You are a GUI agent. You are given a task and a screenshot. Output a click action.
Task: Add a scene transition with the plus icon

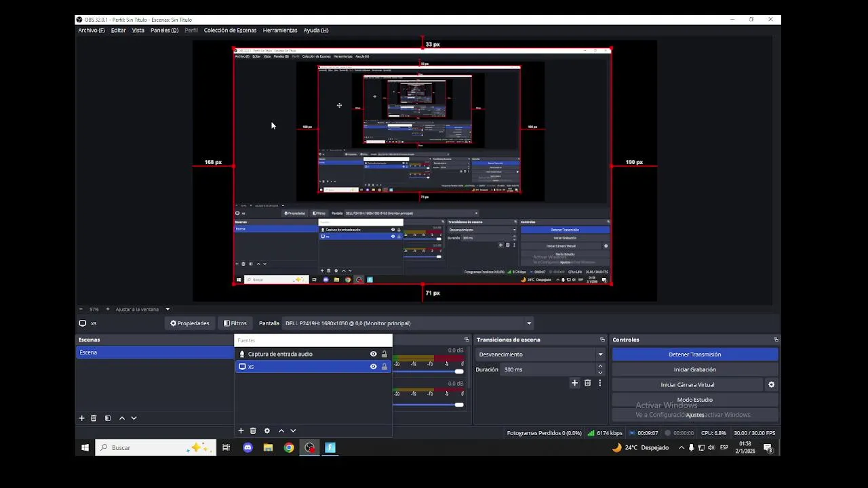click(574, 383)
